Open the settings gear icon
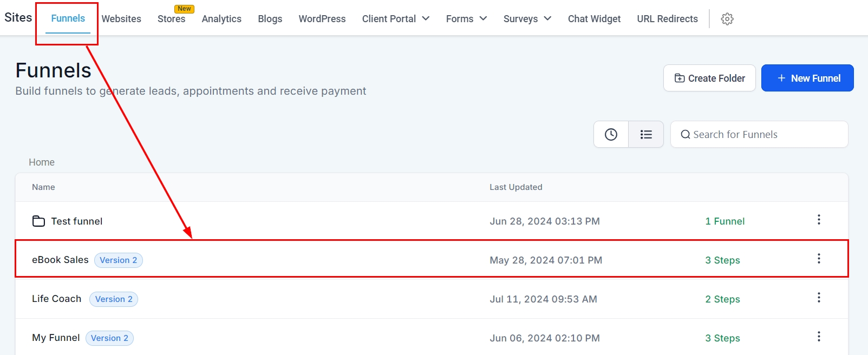 727,19
